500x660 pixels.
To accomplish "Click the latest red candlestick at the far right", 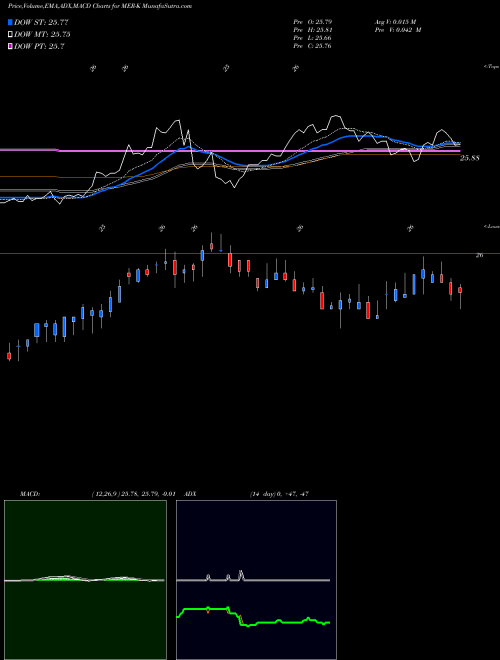I will point(460,290).
